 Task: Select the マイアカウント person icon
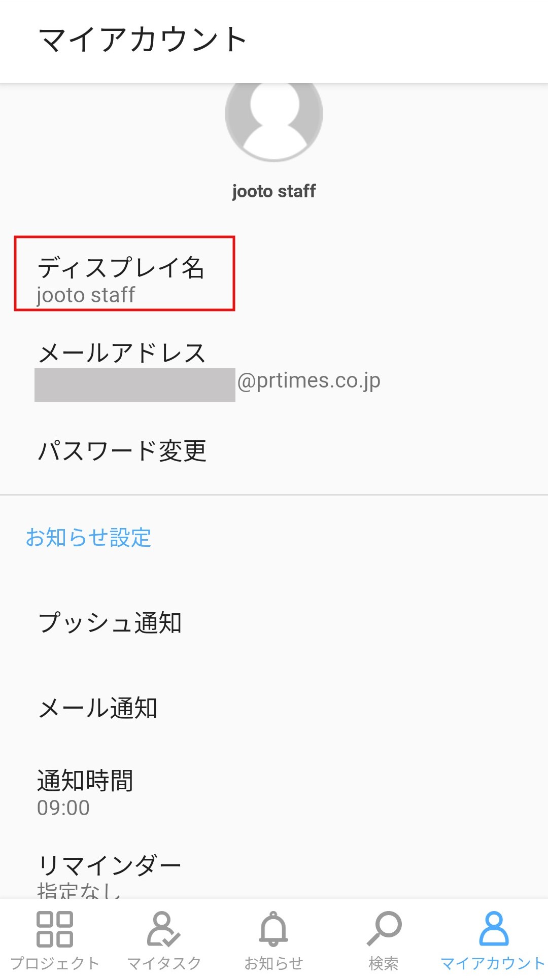494,928
